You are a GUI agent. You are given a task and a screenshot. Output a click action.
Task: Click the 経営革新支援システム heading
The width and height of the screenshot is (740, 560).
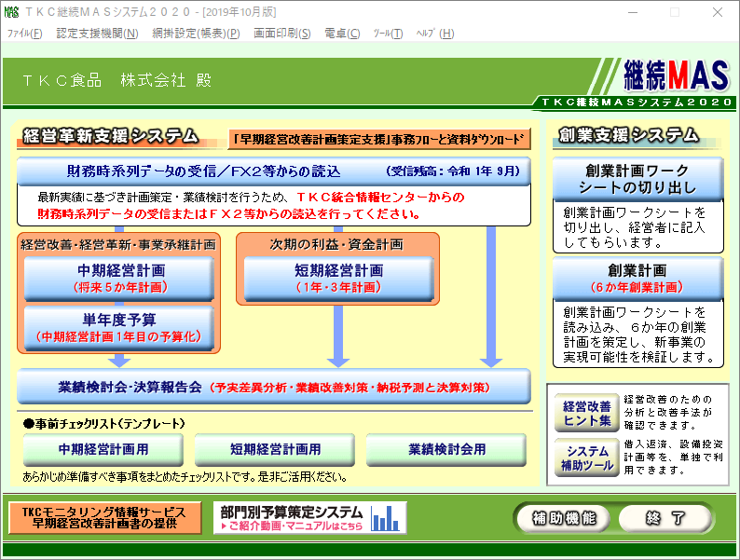coord(110,136)
